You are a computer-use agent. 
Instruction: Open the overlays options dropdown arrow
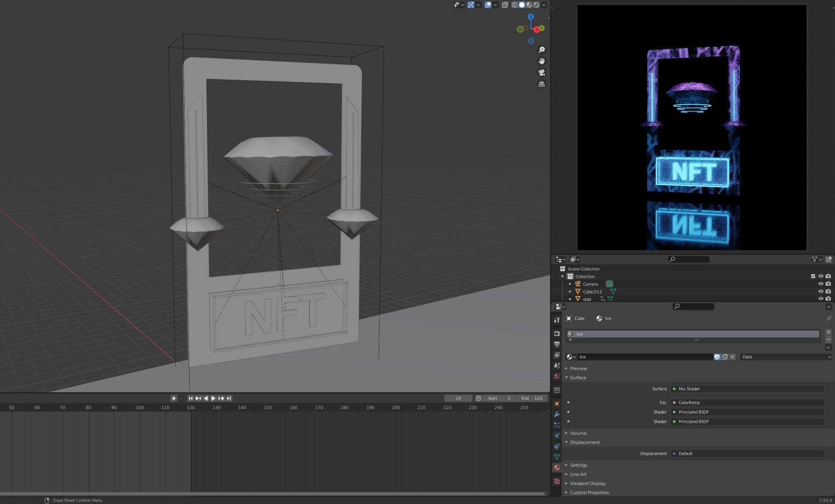495,5
